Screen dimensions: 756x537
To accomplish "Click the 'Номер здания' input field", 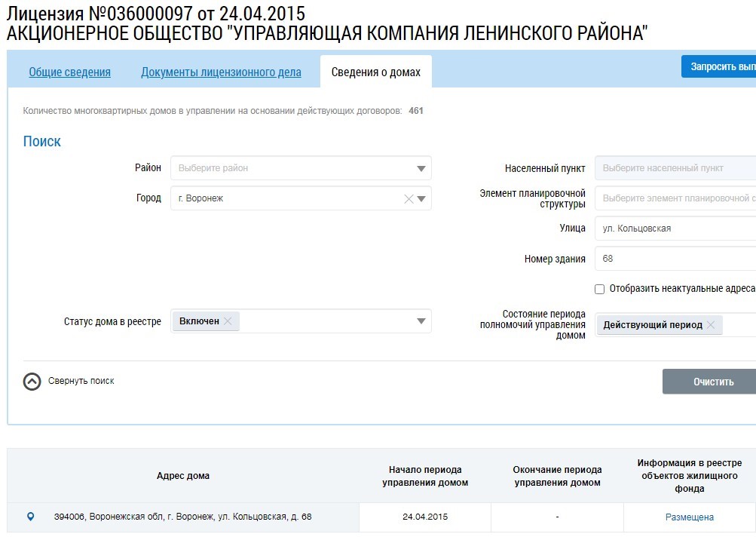I will [x=675, y=259].
